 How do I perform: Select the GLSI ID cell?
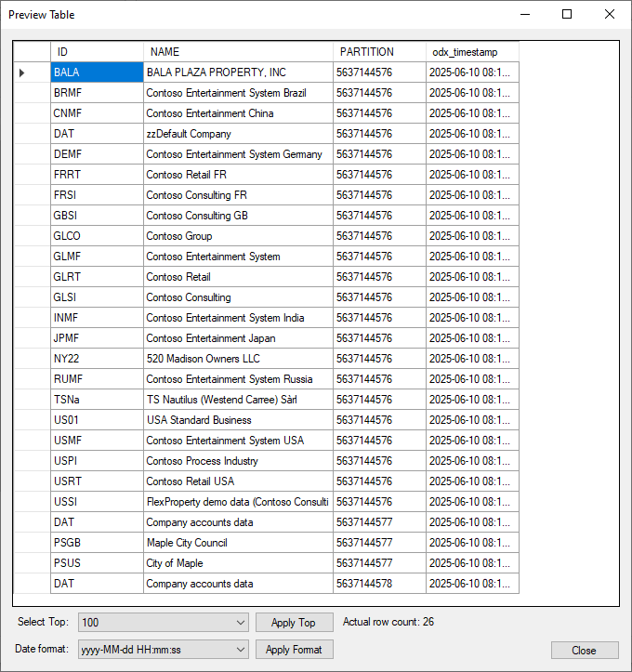[x=97, y=297]
